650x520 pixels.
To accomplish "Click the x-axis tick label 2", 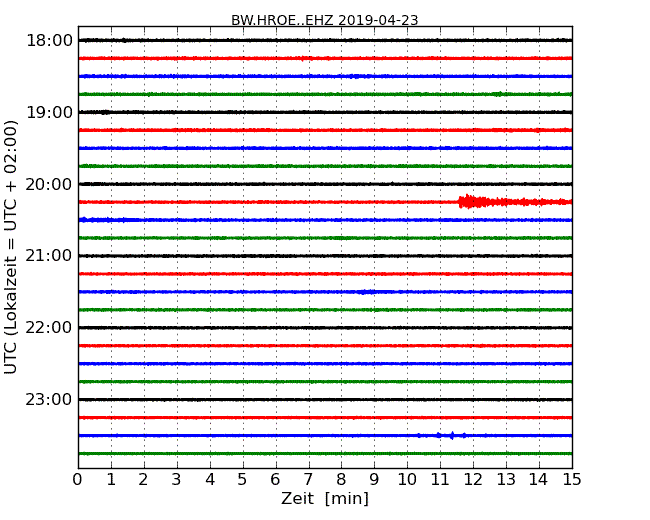I will pyautogui.click(x=143, y=480).
